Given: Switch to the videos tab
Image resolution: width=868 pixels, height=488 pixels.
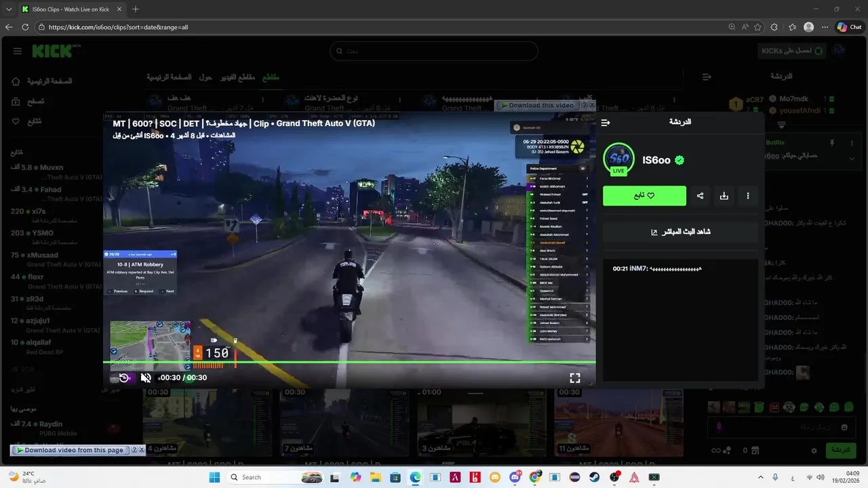Looking at the screenshot, I should pyautogui.click(x=237, y=77).
